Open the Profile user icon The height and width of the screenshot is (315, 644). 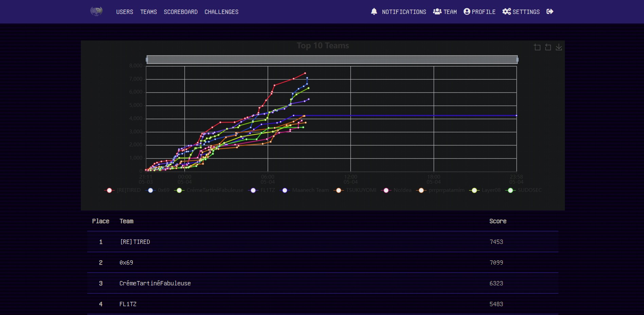point(467,12)
